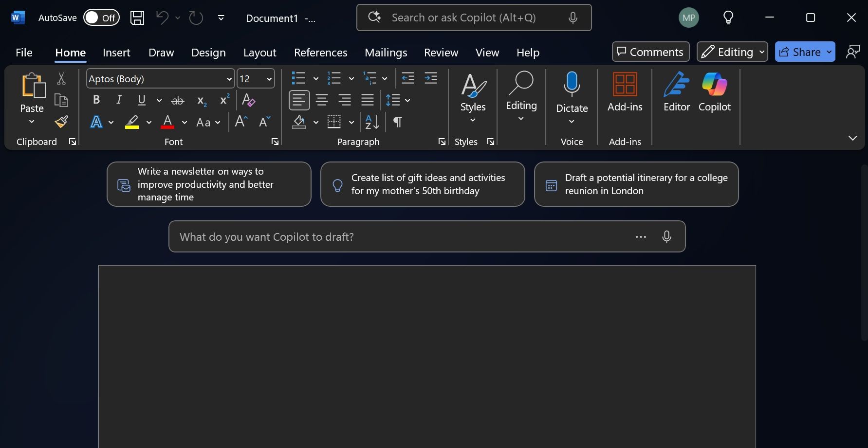
Task: Click the Clear All Formatting icon
Action: [248, 100]
